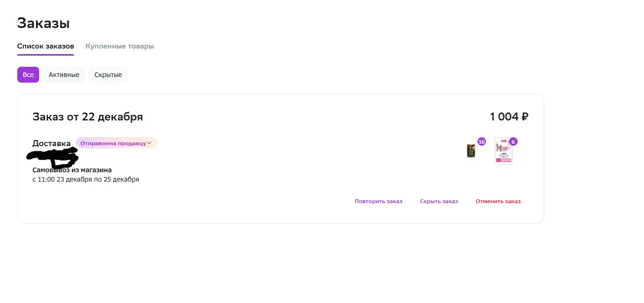Click Отменить заказ link

click(498, 201)
